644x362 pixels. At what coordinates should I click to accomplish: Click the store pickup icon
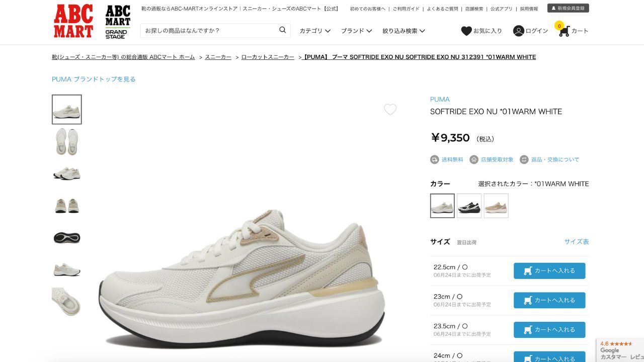[474, 159]
